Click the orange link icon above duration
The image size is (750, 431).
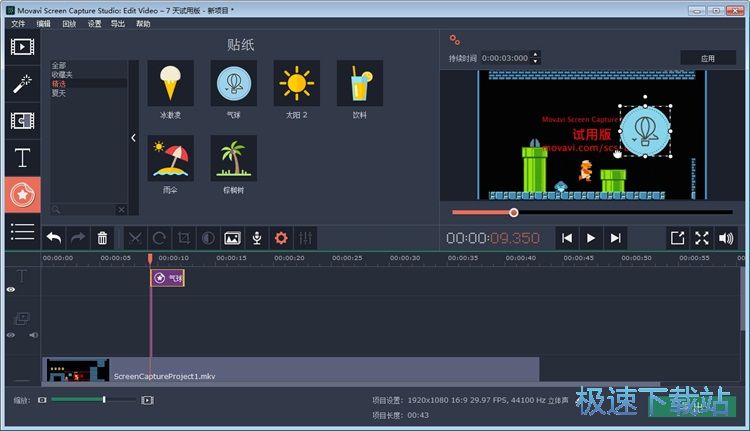coord(455,40)
